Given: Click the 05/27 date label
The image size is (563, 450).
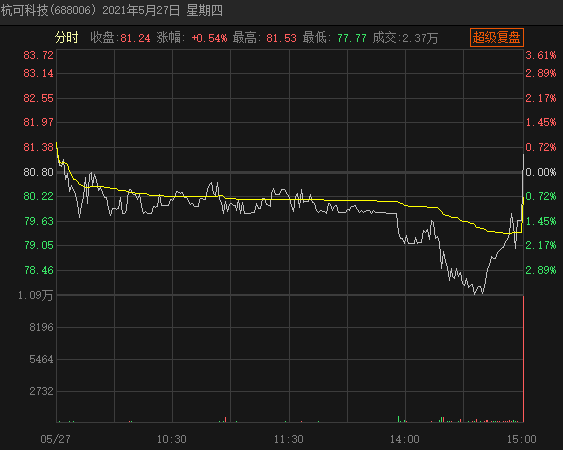Looking at the screenshot, I should pos(55,439).
